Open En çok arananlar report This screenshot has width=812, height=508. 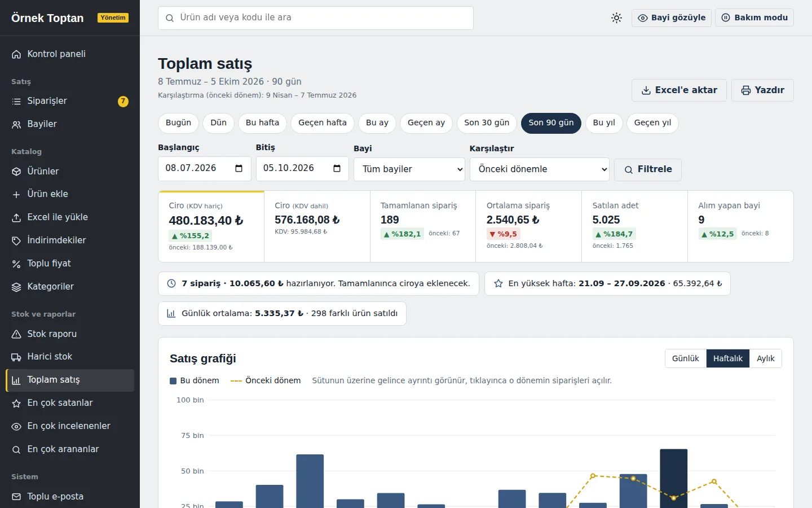pyautogui.click(x=70, y=449)
